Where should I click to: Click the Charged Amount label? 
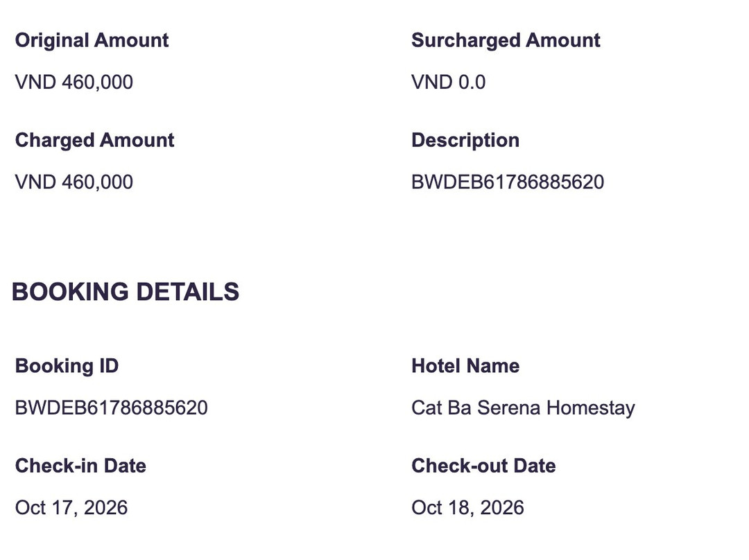(x=94, y=141)
